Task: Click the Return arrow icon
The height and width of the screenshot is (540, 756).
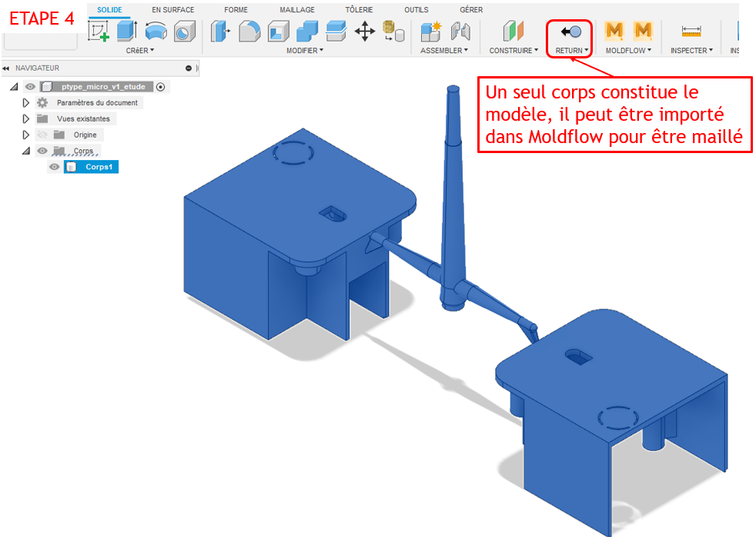Action: pos(570,31)
